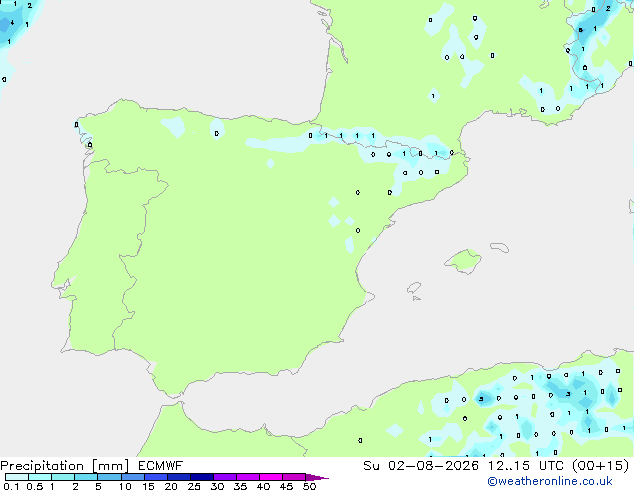This screenshot has width=634, height=490.
Task: Click the legend value label "25"
Action: point(194,486)
